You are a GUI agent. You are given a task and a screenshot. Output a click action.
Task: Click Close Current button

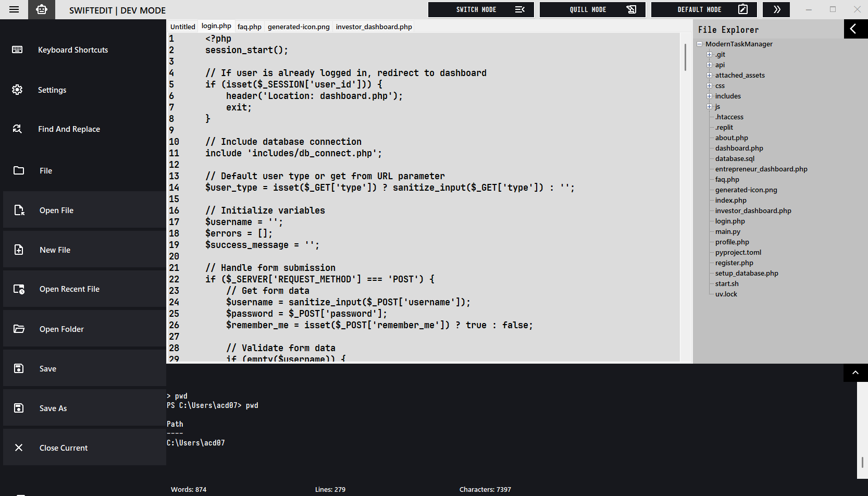[64, 448]
